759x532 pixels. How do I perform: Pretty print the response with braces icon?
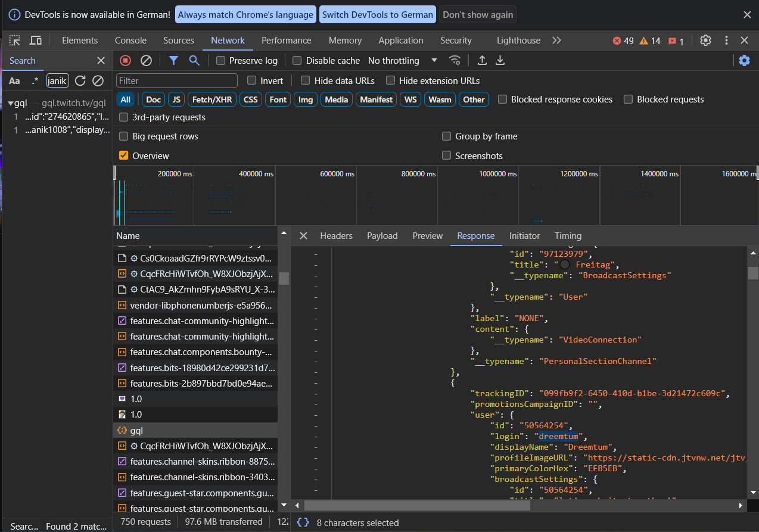click(x=303, y=522)
